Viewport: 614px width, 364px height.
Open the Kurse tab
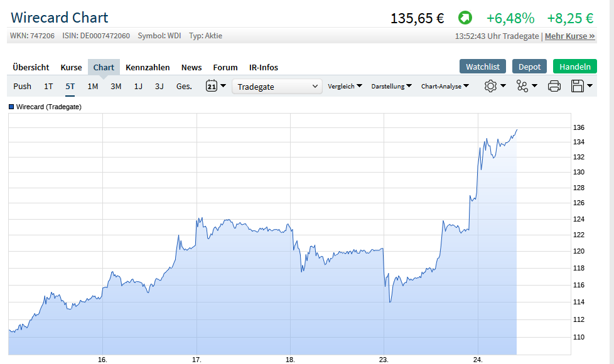(72, 67)
